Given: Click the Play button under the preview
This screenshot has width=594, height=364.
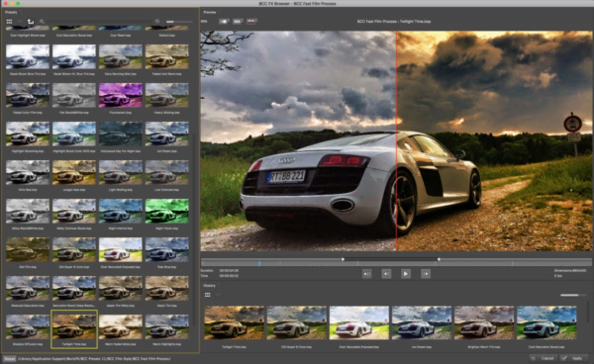Looking at the screenshot, I should 406,273.
